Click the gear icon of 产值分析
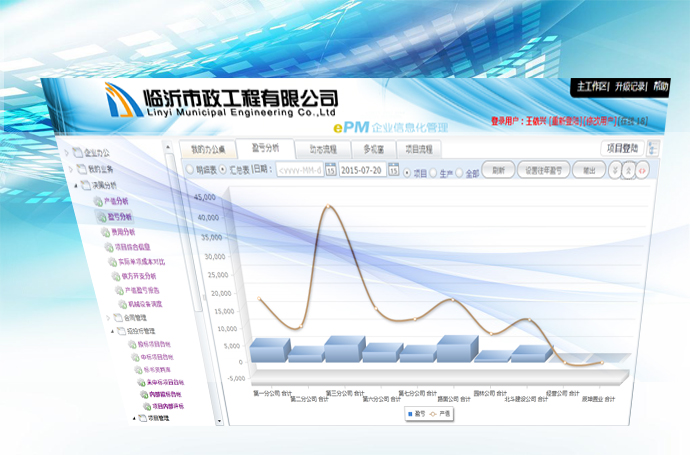690x455 pixels. (98, 202)
